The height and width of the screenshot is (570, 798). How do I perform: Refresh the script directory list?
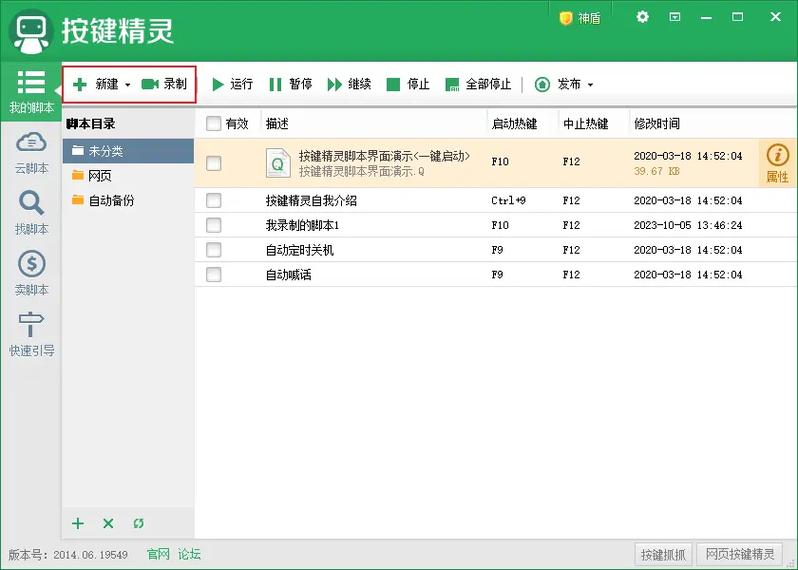pos(138,523)
